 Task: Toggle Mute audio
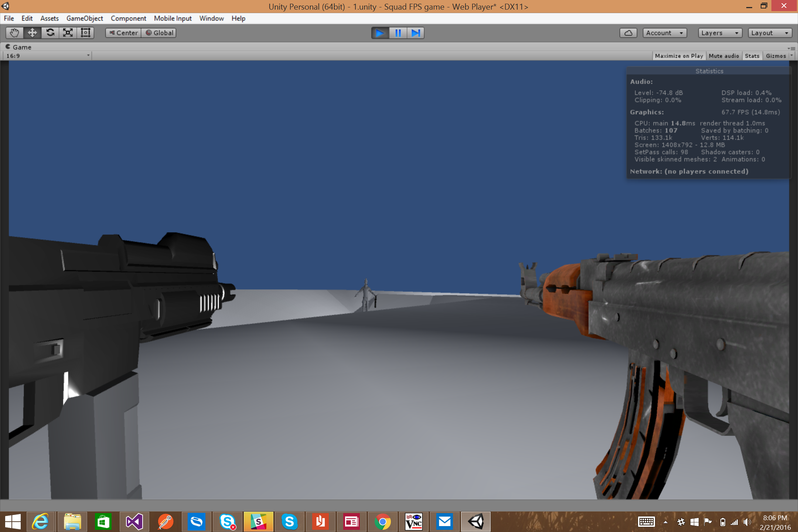(724, 56)
